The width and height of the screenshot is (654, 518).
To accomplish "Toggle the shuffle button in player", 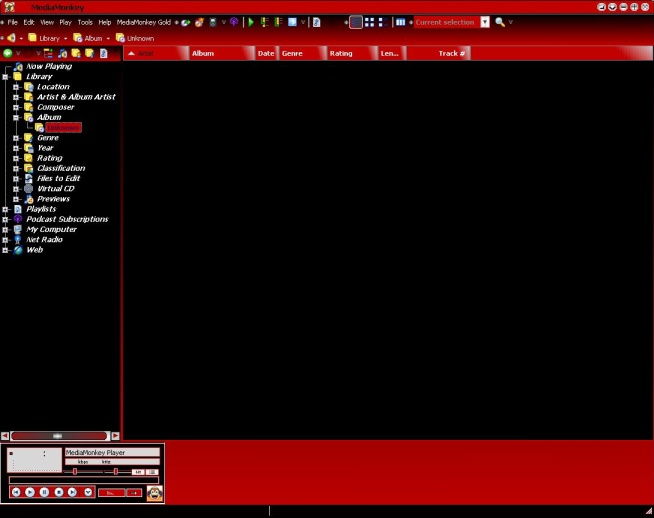I will [x=111, y=493].
